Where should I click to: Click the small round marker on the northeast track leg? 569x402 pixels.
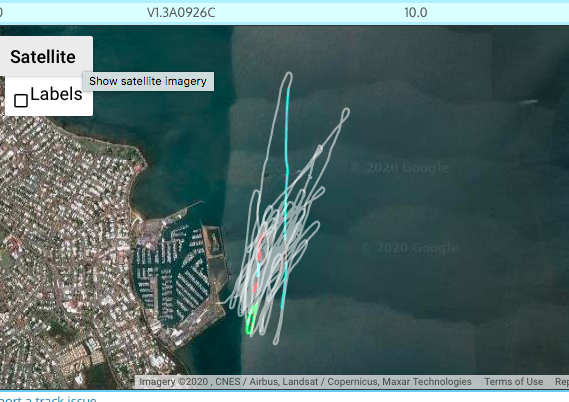319,148
